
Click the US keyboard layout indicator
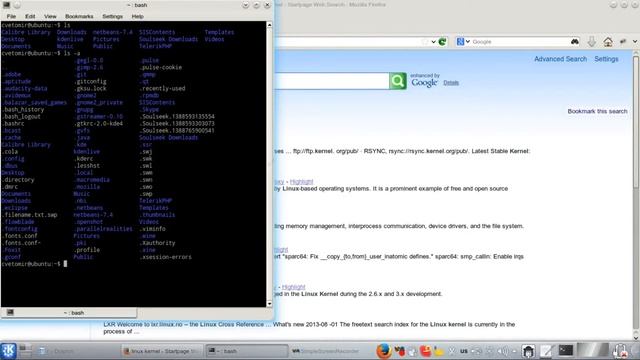(x=464, y=351)
